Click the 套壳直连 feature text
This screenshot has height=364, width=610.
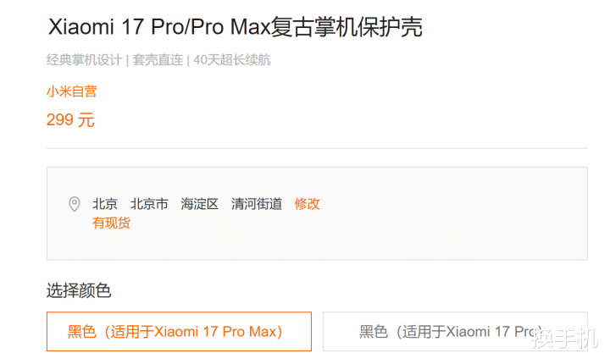[x=158, y=60]
